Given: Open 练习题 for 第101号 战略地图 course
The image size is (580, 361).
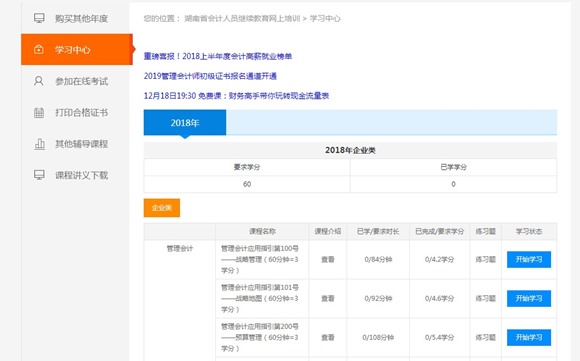Looking at the screenshot, I should [x=486, y=298].
